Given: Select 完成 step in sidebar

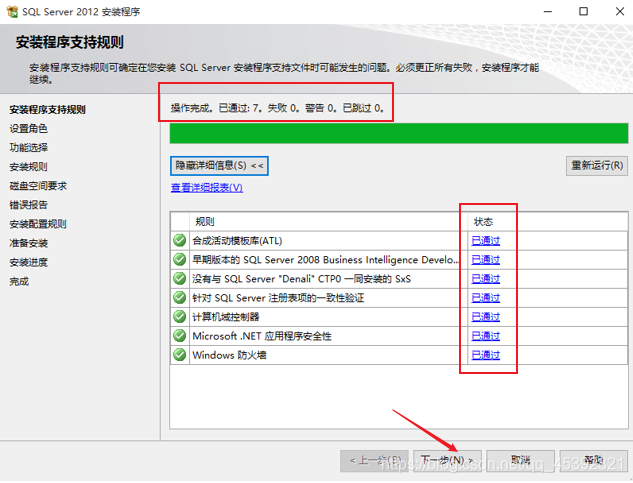Looking at the screenshot, I should 19,281.
